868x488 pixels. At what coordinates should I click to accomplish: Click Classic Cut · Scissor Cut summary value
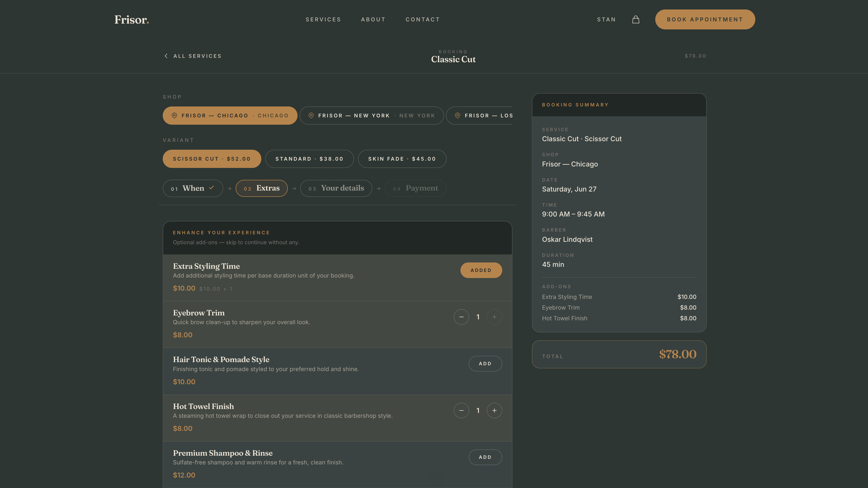(582, 139)
